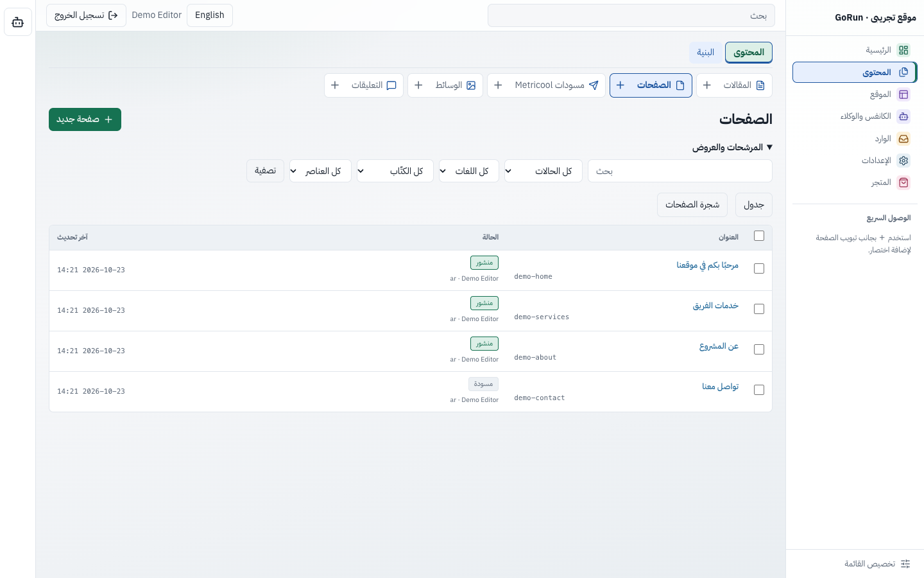Open the تواصل معنا page link
924x578 pixels.
(x=720, y=387)
